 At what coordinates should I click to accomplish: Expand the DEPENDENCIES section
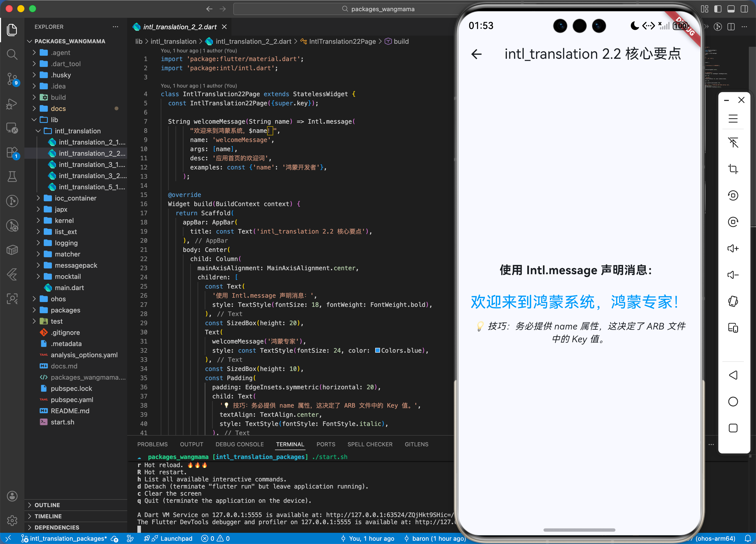(76, 527)
